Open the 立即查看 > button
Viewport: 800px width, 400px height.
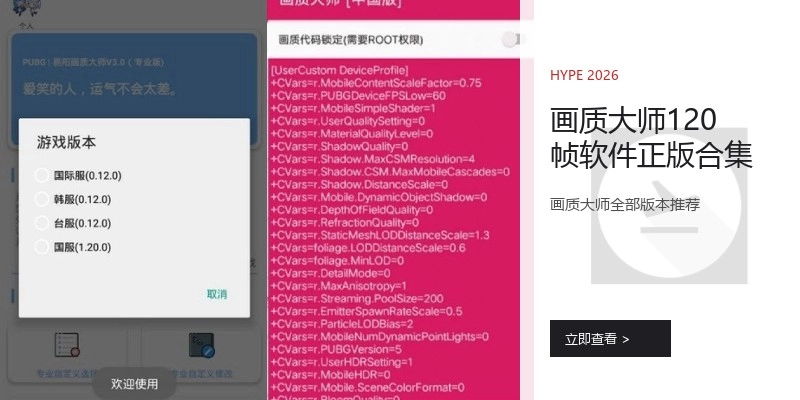point(610,338)
